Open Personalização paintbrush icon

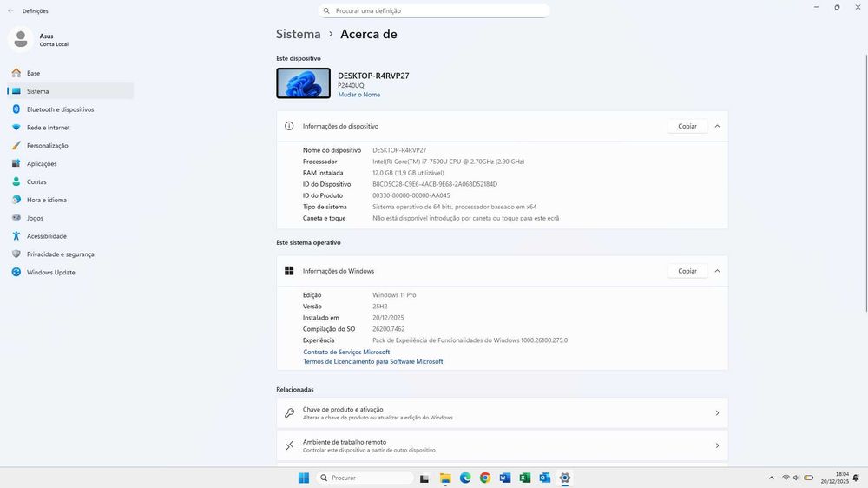coord(16,146)
